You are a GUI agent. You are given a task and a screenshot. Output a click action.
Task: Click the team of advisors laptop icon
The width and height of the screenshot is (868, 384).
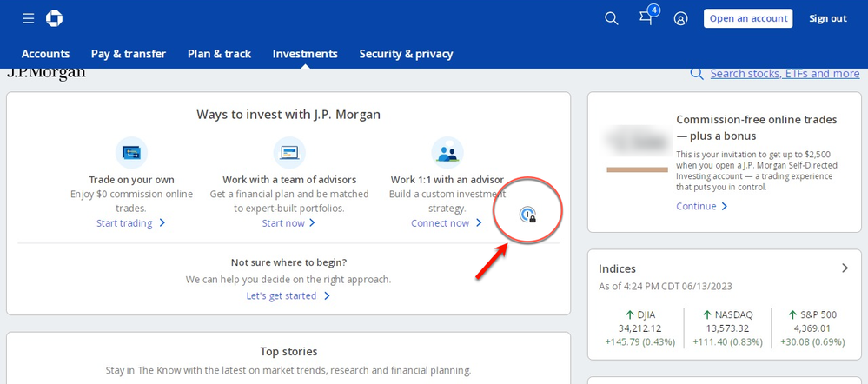click(x=288, y=154)
